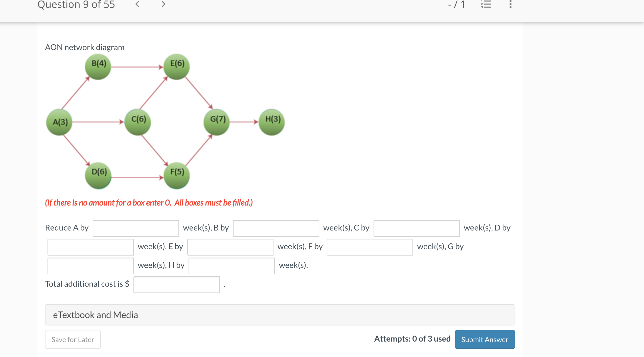Click node C(6) in the diagram
This screenshot has height=357, width=644.
pos(138,122)
